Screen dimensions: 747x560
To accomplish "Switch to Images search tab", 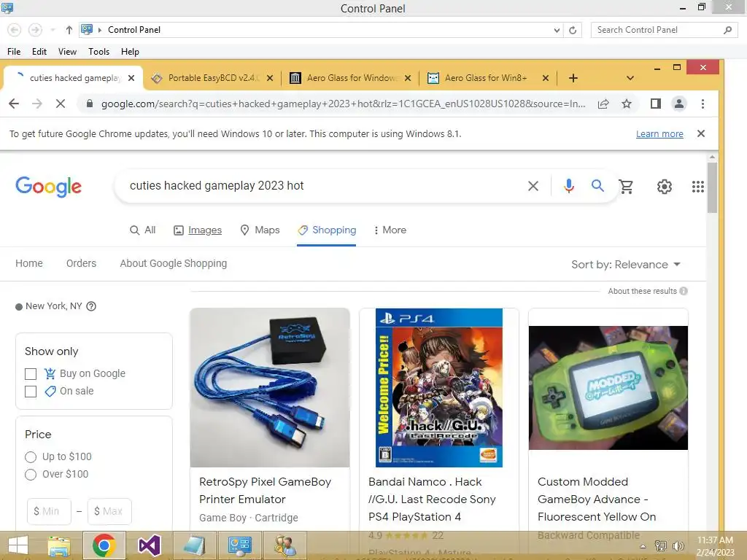I will coord(198,230).
